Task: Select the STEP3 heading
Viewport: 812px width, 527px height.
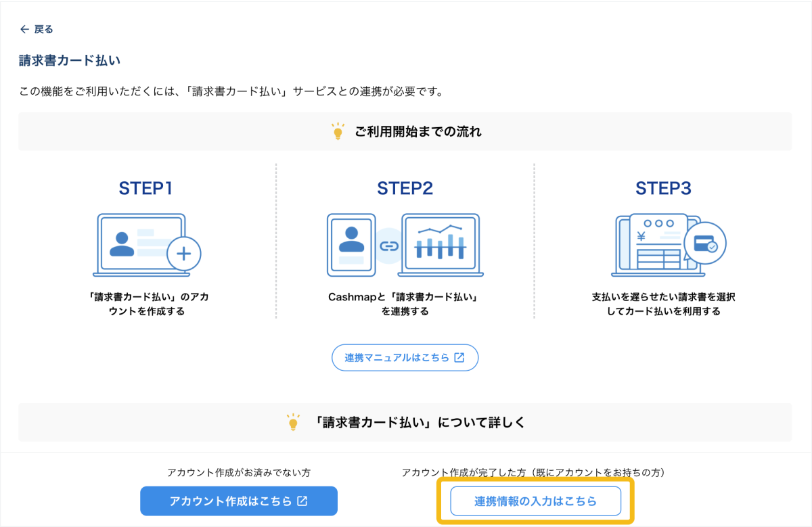Action: click(663, 189)
